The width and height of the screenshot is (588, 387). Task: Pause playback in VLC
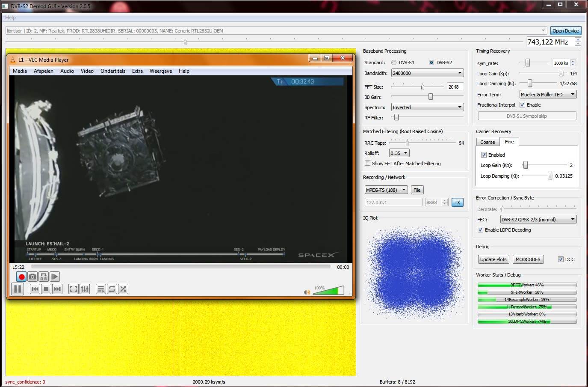[18, 289]
